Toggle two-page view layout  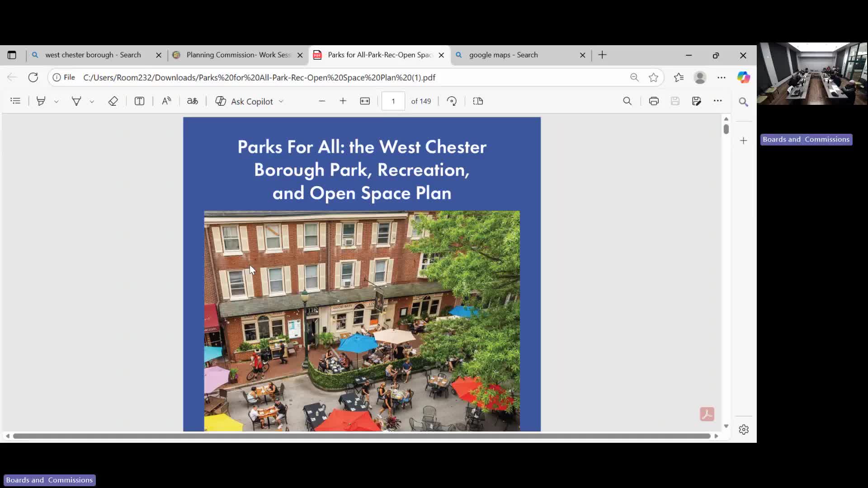tap(478, 101)
